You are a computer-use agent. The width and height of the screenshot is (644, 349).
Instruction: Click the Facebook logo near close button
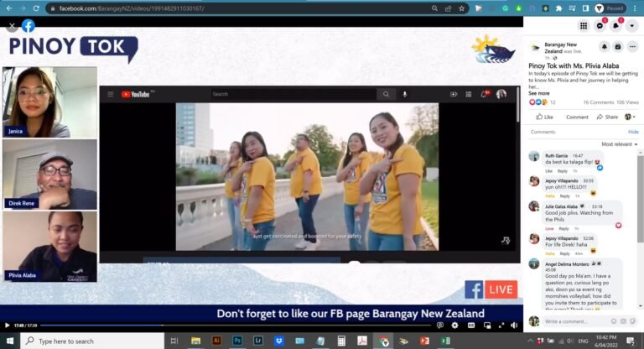[29, 26]
